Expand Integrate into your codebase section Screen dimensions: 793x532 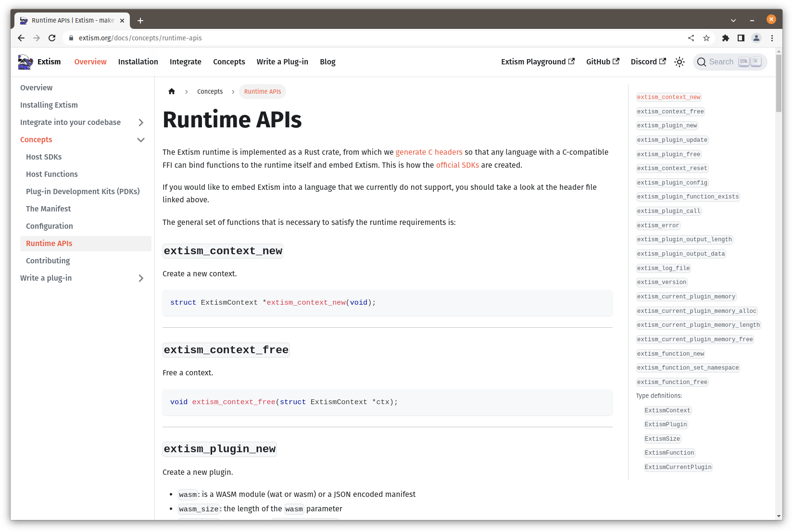coord(141,123)
